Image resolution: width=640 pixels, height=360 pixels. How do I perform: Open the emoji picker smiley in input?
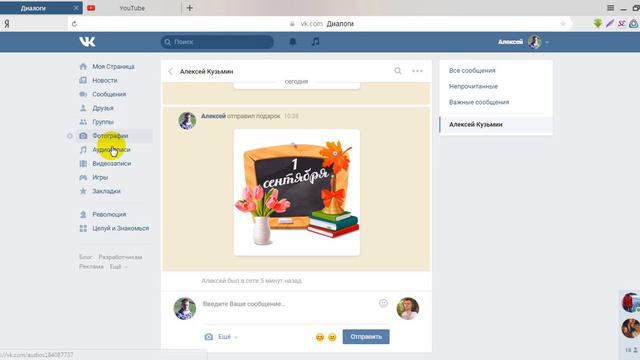383,303
